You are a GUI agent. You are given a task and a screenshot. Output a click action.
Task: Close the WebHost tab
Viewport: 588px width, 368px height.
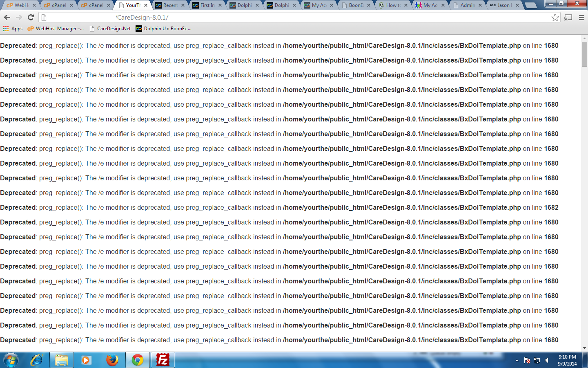pyautogui.click(x=34, y=5)
